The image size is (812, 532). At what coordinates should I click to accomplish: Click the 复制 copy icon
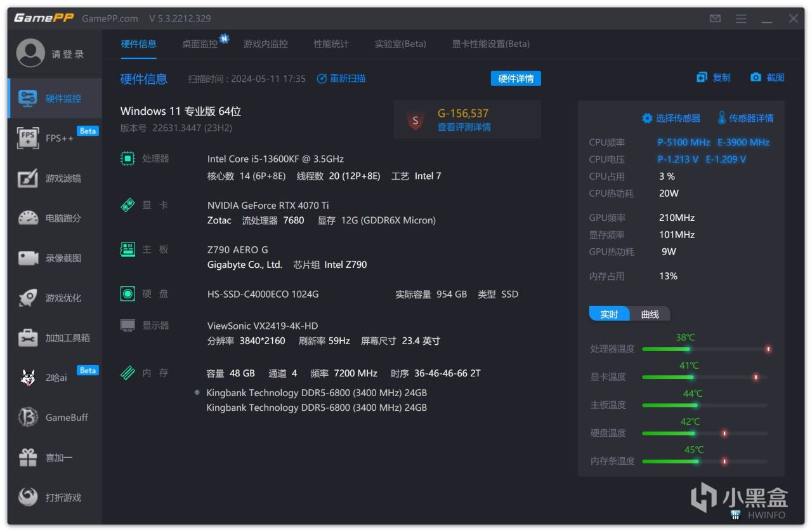tap(702, 77)
